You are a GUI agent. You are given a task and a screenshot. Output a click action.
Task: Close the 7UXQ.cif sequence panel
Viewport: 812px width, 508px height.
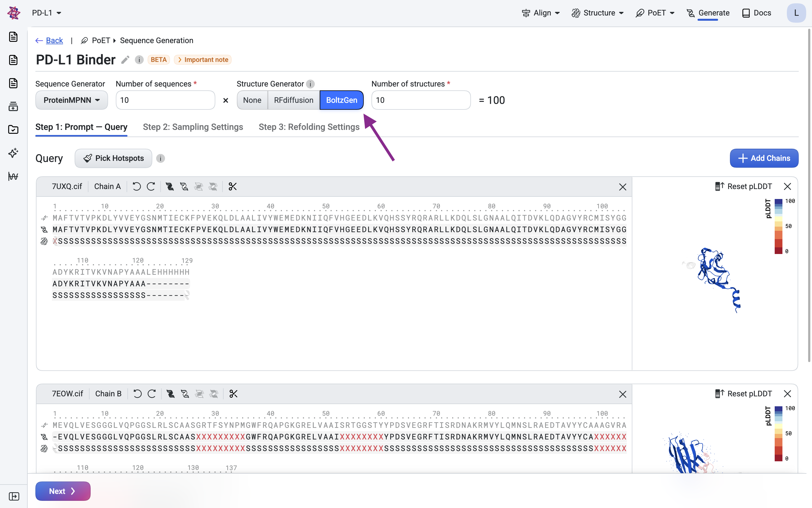click(622, 187)
